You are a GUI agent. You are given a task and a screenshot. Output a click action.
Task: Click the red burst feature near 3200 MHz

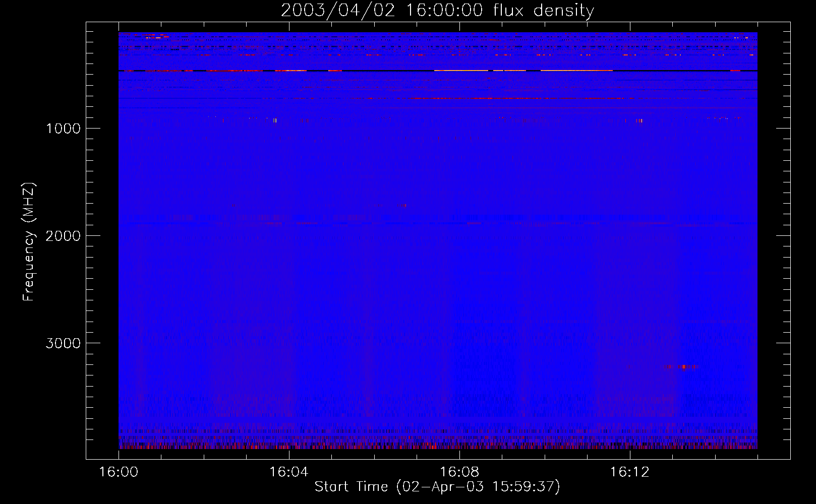(x=680, y=367)
